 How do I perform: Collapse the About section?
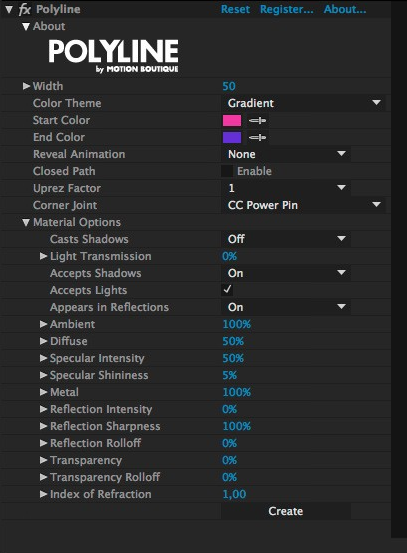(x=26, y=26)
